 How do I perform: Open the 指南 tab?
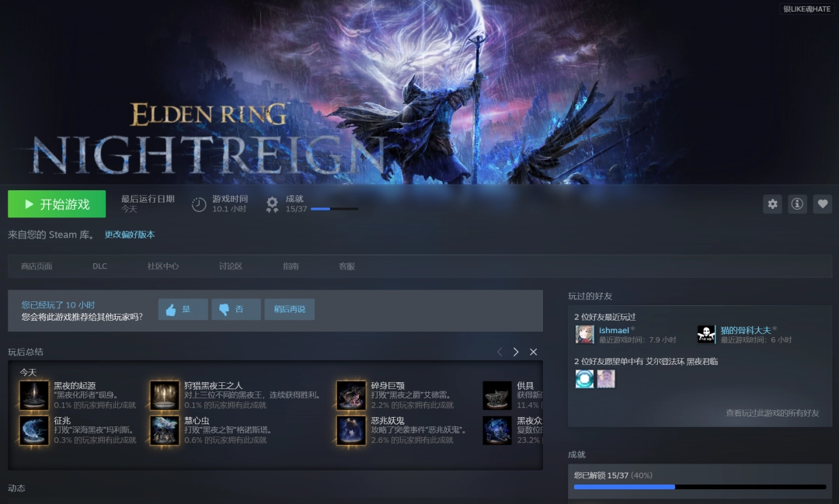tap(291, 266)
